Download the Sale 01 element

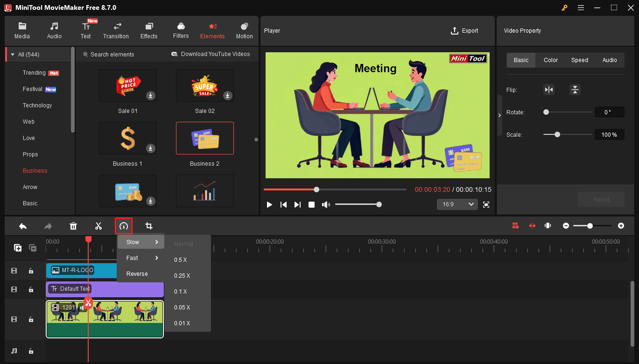pyautogui.click(x=151, y=96)
